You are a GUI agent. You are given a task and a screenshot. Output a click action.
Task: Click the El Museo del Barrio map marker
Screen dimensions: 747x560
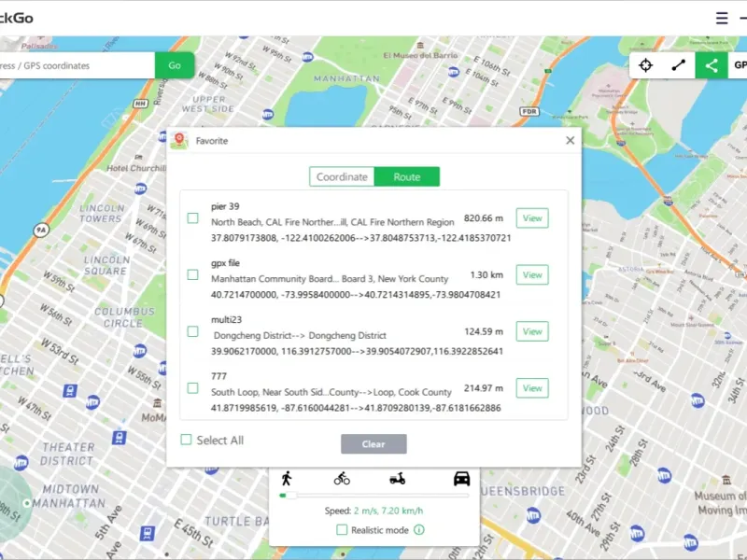click(420, 45)
